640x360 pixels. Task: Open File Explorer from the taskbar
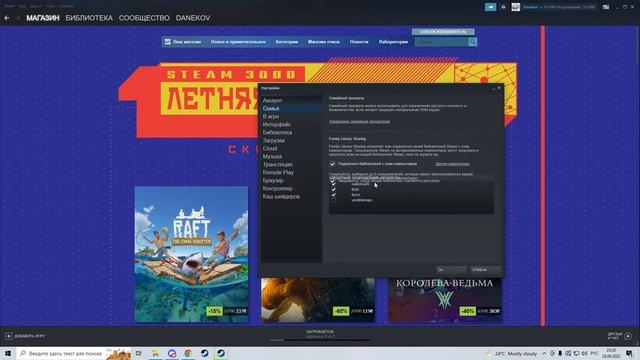coord(156,353)
